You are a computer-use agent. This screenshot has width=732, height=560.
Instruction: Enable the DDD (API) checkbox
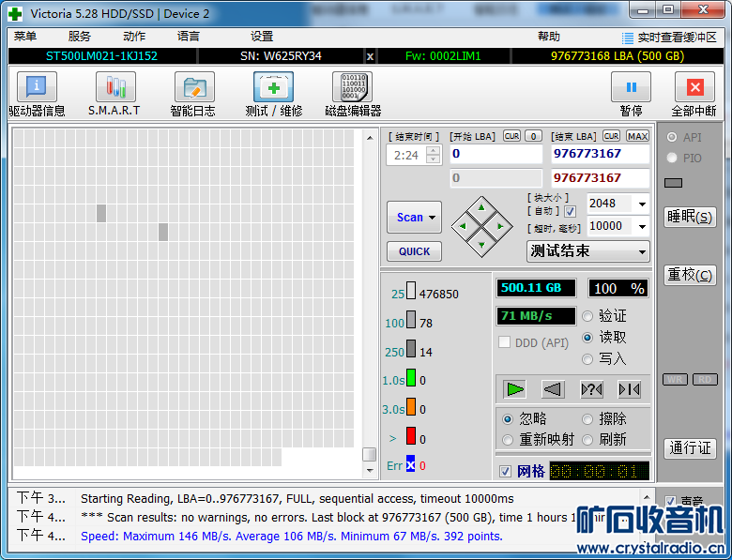pos(504,342)
